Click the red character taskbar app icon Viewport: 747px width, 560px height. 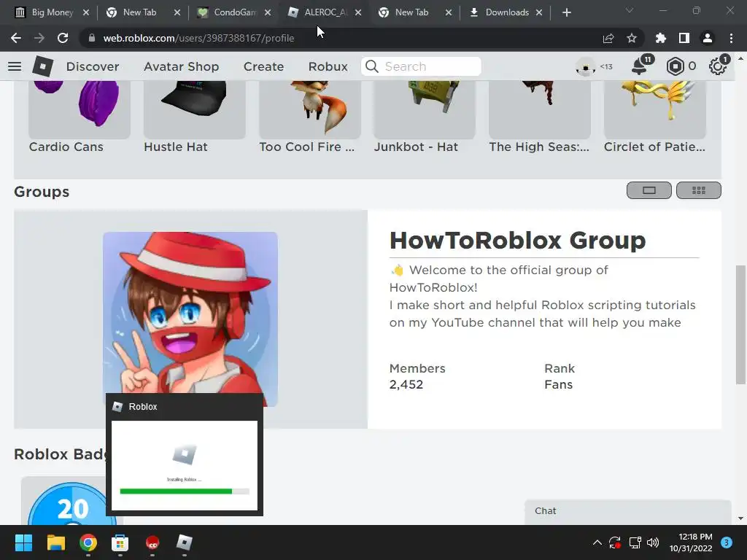(152, 542)
